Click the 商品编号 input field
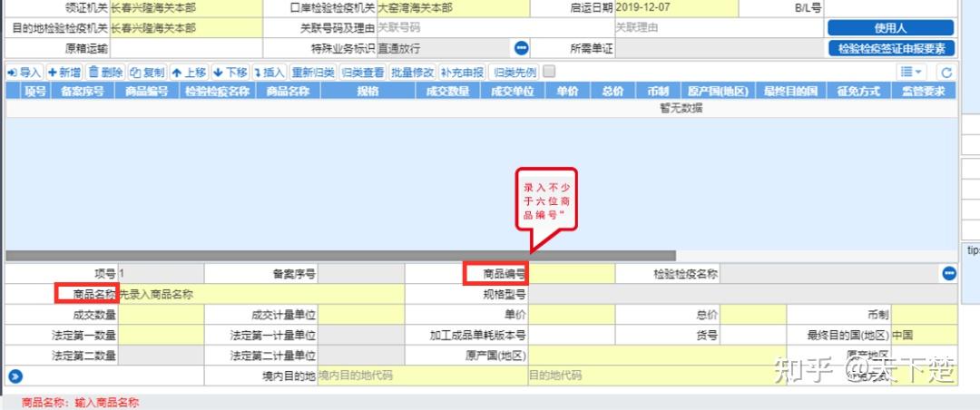980x410 pixels. tap(572, 273)
